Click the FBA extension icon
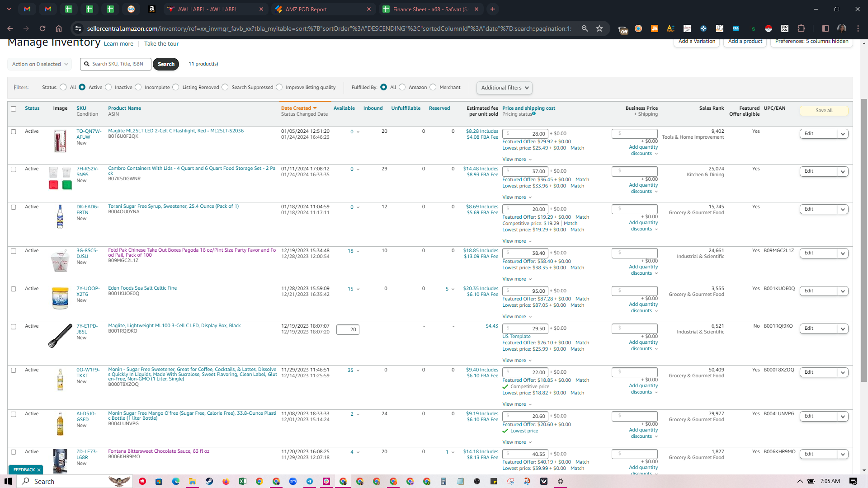Viewport: 868px width, 488px height. [736, 28]
